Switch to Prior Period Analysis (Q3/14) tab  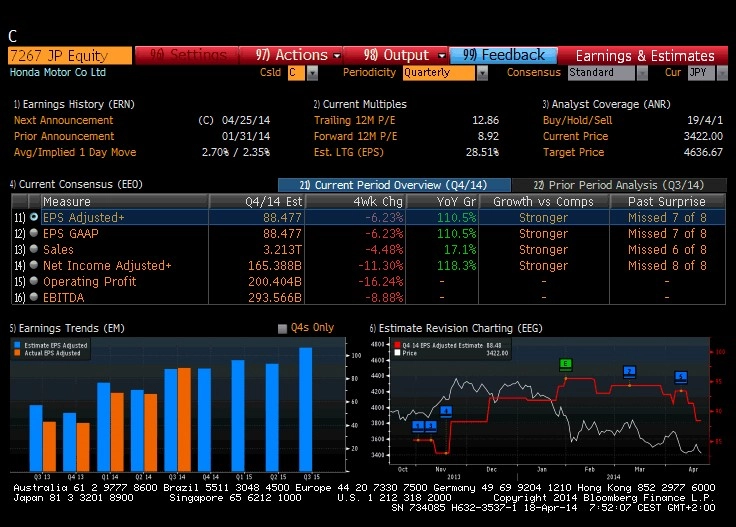point(619,185)
